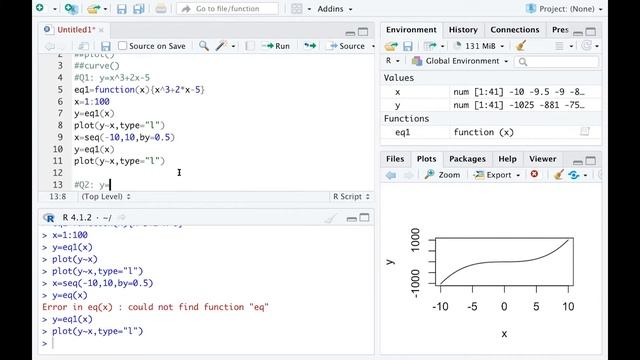Open the Viewer tab

[542, 159]
